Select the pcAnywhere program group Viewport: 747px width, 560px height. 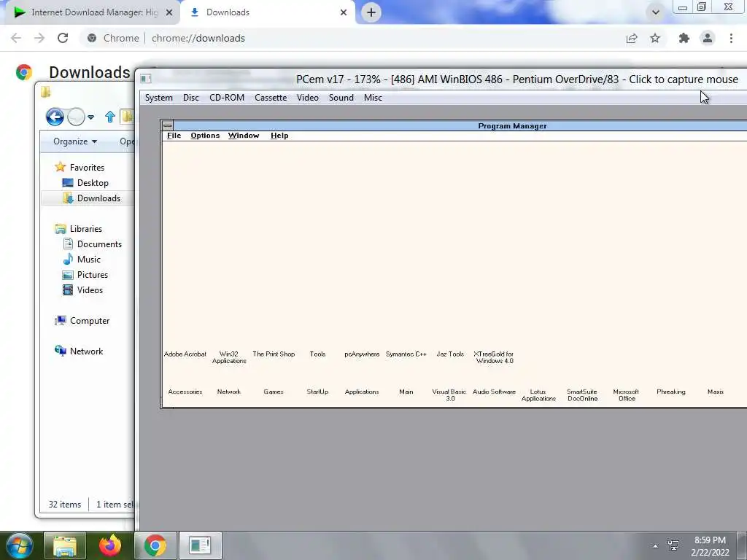click(362, 354)
